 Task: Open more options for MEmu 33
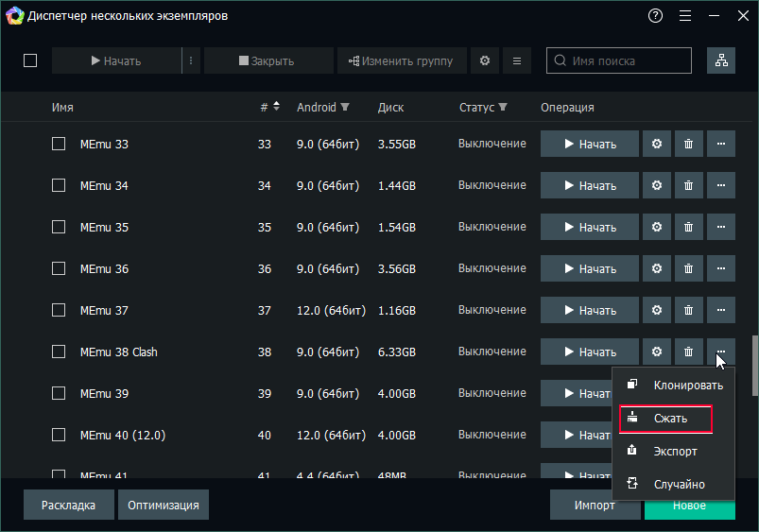pos(721,144)
